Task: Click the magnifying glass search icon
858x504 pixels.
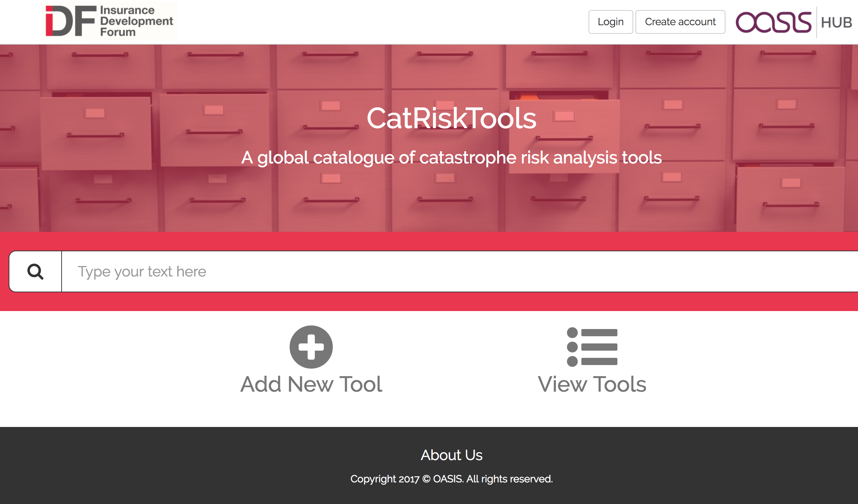Action: point(35,271)
